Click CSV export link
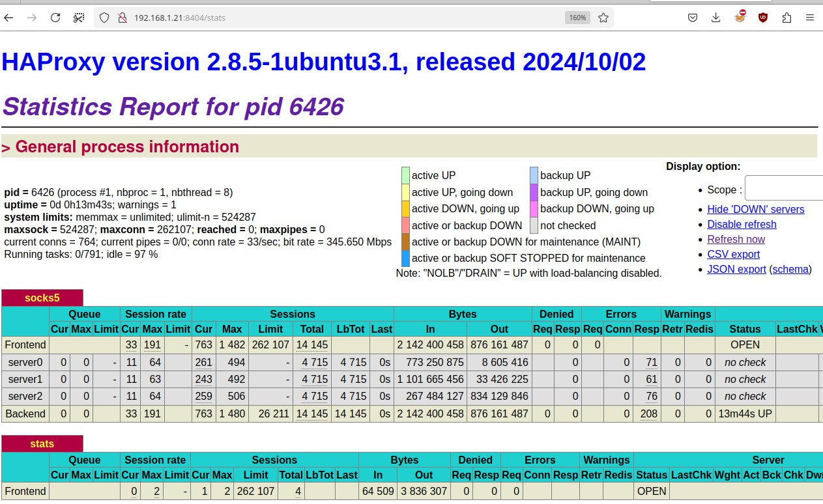Screen dimensions: 823x504 tap(733, 254)
